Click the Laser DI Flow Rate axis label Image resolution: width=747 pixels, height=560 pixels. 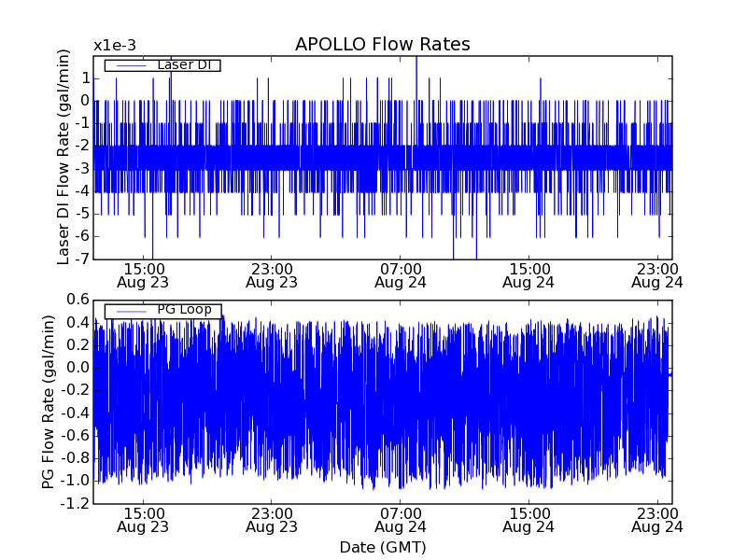(x=63, y=157)
